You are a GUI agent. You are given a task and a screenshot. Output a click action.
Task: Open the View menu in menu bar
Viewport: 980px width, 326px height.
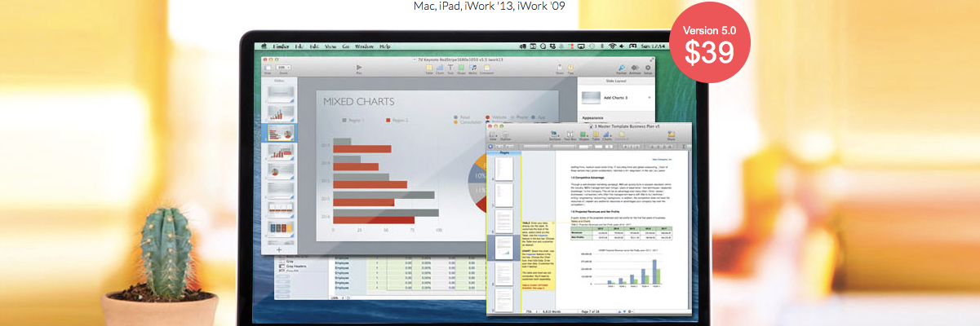click(330, 46)
